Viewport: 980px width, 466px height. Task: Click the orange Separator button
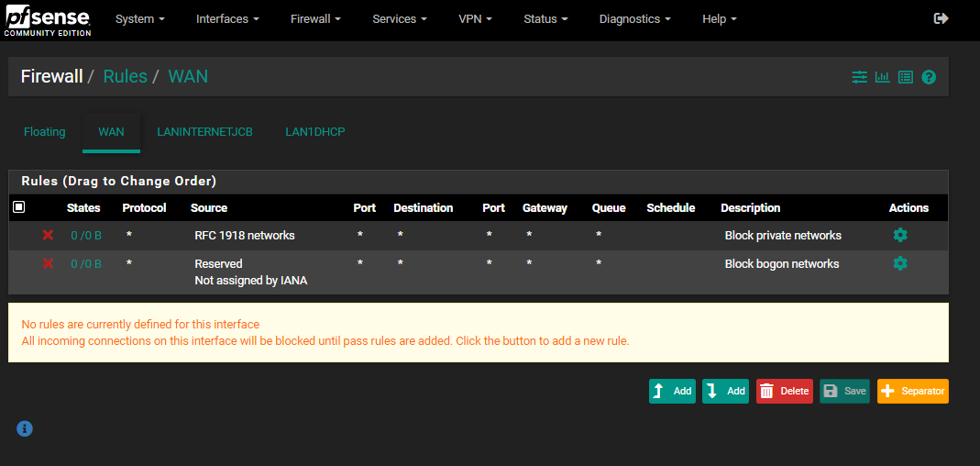(913, 391)
